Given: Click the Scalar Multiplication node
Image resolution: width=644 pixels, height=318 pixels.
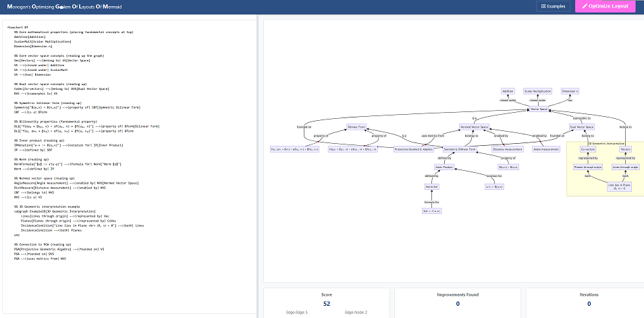Looking at the screenshot, I should (538, 90).
